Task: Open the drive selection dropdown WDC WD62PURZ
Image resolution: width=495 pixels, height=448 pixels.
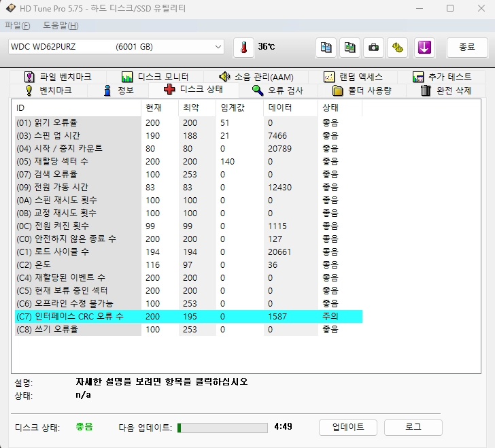Action: tap(116, 47)
